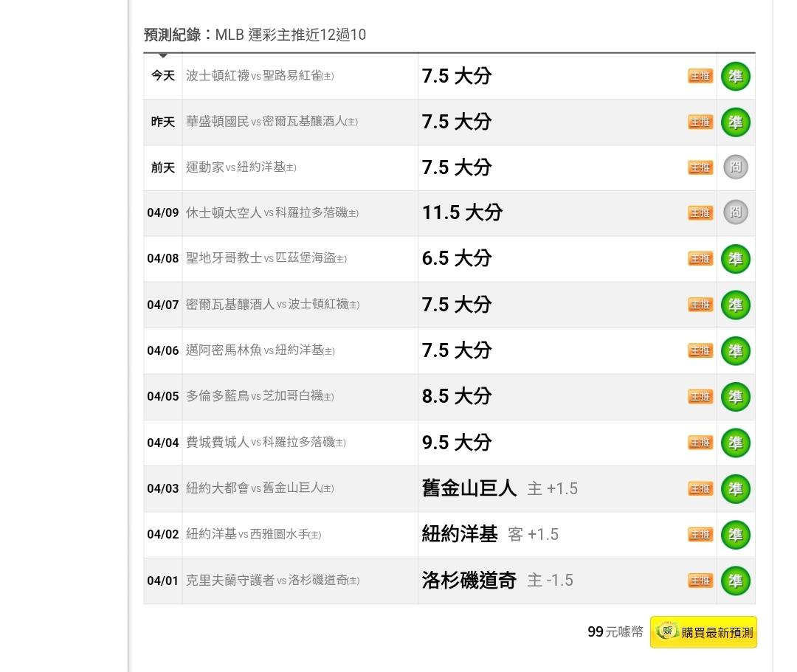Select the 多倫多藍鳥 vs 芝加哥白襪 matchup
Image resolution: width=797 pixels, height=672 pixels.
pyautogui.click(x=260, y=395)
